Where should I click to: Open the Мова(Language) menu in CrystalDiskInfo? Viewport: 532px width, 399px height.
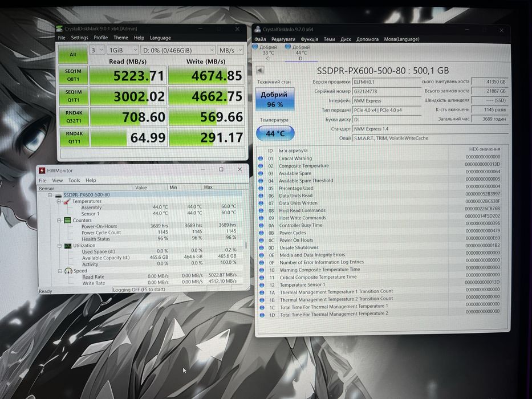point(402,39)
